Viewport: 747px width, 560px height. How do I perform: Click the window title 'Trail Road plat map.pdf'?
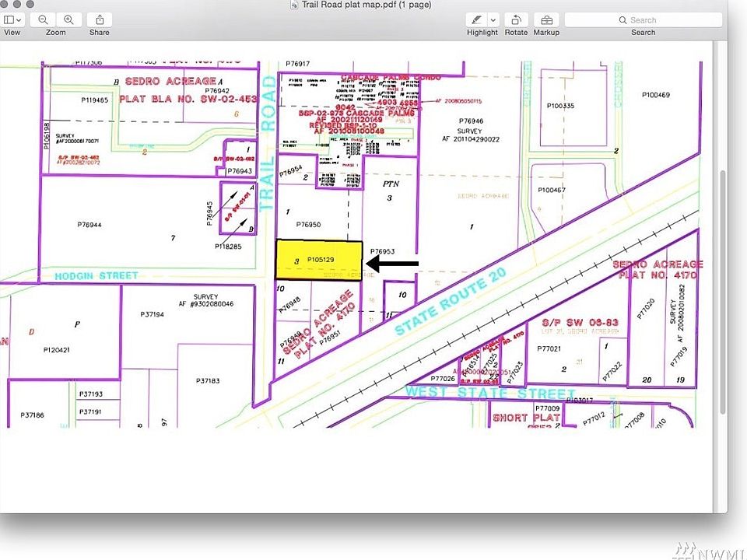[366, 5]
